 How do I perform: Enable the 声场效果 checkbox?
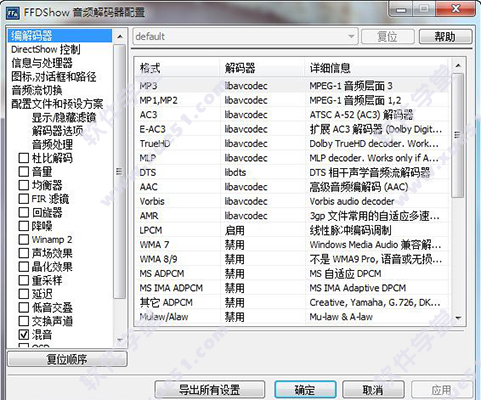24,253
